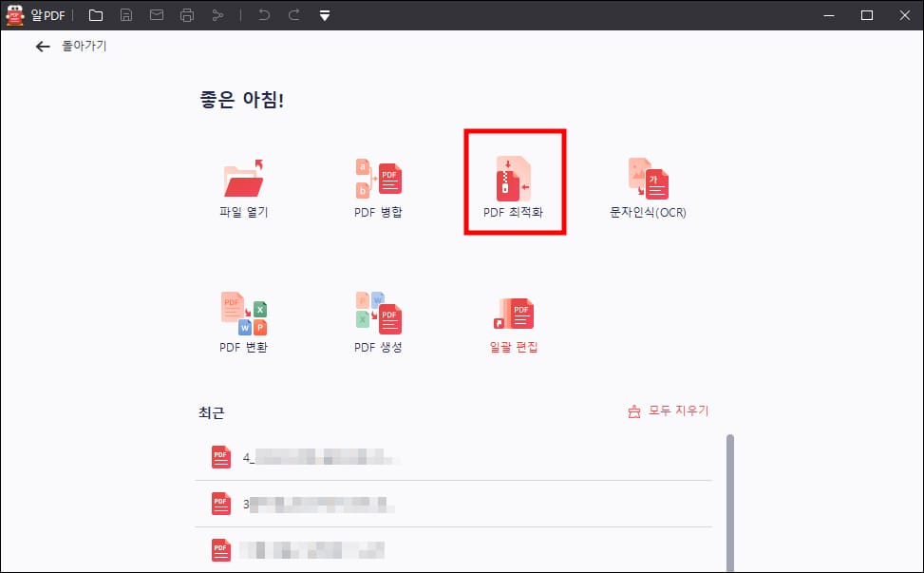Open folder icon in title toolbar
The width and height of the screenshot is (924, 573).
(x=96, y=15)
